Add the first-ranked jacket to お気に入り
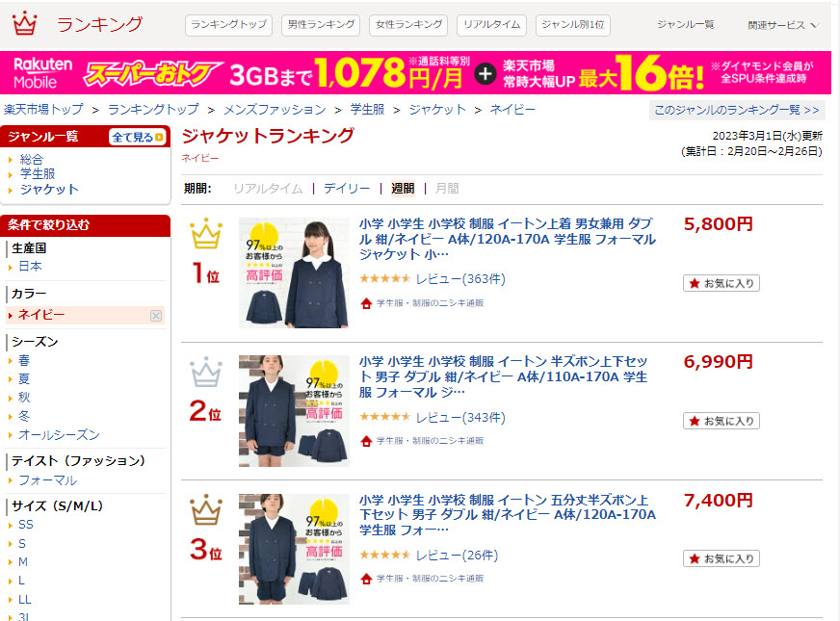 722,283
